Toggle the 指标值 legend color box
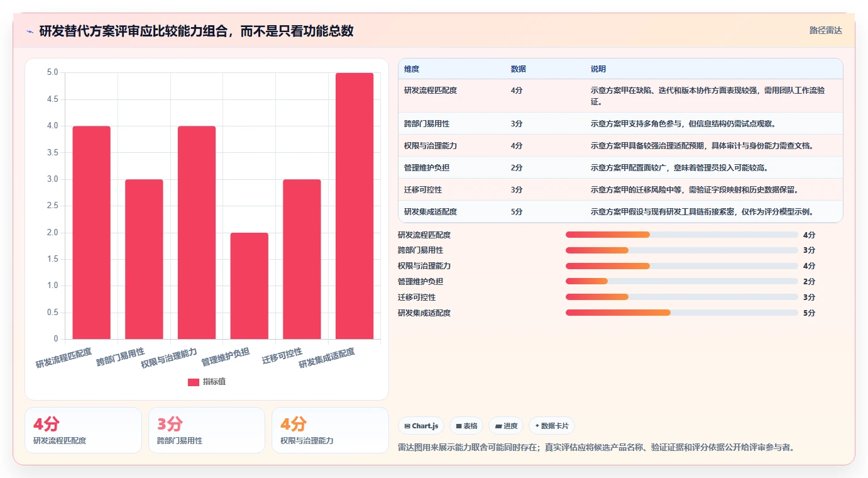 [x=194, y=382]
